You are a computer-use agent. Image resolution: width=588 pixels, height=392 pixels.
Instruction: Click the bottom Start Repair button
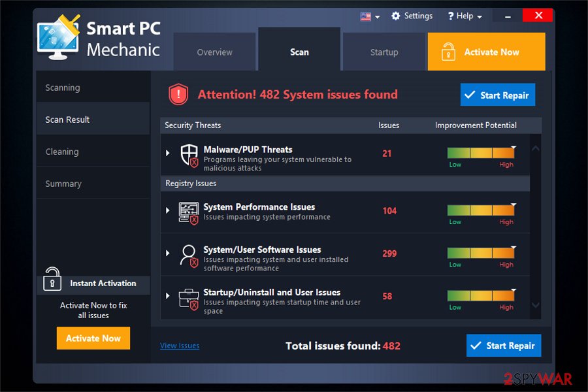[x=504, y=345]
